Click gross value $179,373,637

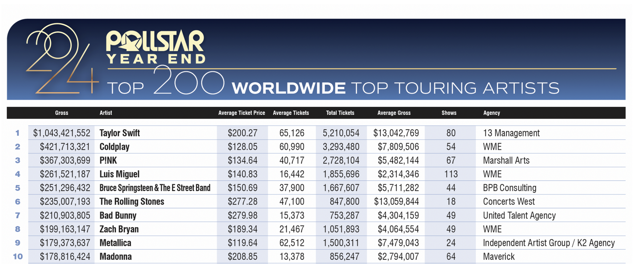(65, 243)
